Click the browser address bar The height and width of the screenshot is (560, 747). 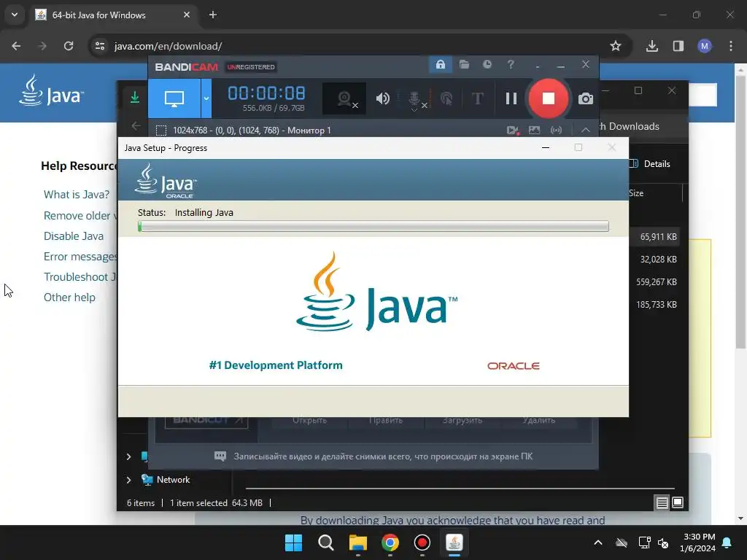(352, 46)
